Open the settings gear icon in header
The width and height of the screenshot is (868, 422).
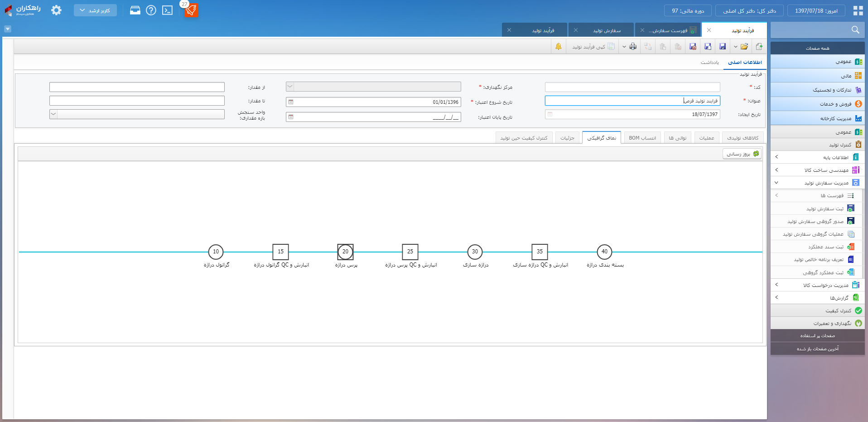(56, 10)
